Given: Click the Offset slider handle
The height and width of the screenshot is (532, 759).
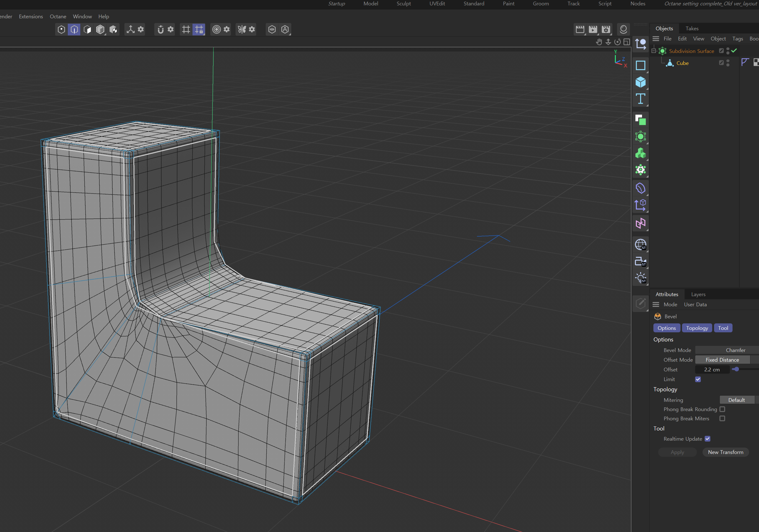Looking at the screenshot, I should (x=736, y=369).
